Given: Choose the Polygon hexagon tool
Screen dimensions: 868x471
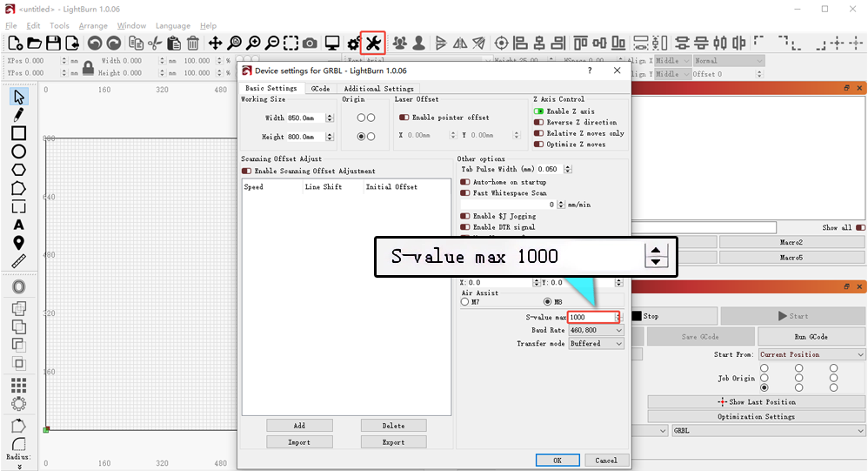Looking at the screenshot, I should click(19, 170).
